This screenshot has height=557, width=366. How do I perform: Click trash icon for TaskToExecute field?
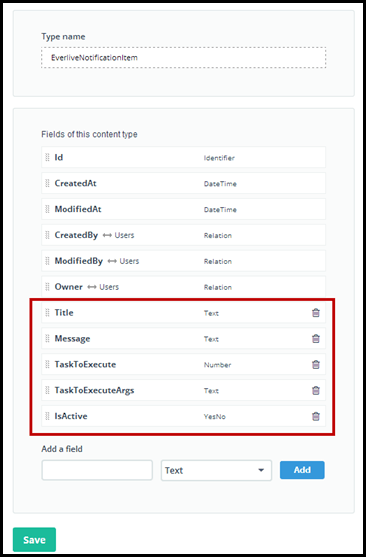[316, 364]
